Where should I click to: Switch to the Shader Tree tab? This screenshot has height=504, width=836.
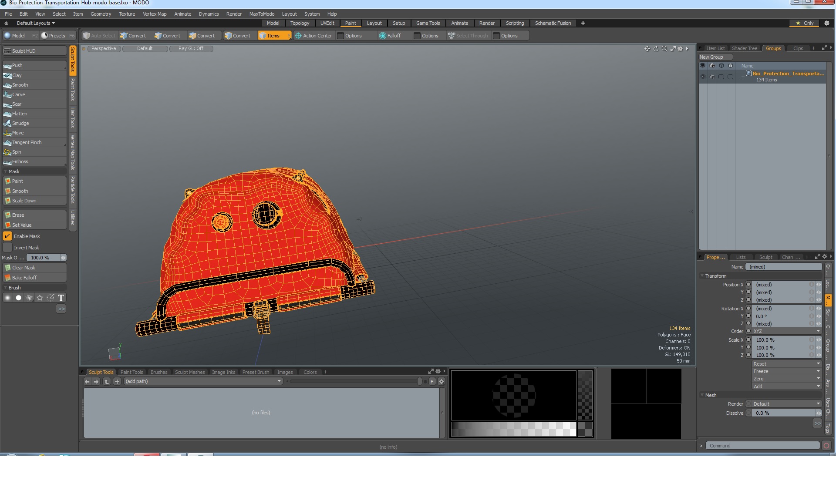745,48
